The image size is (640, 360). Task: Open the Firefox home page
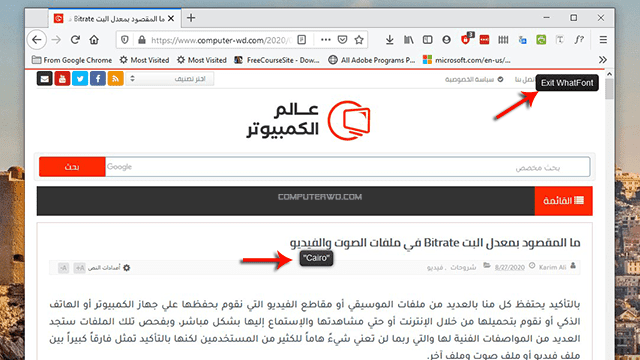94,40
